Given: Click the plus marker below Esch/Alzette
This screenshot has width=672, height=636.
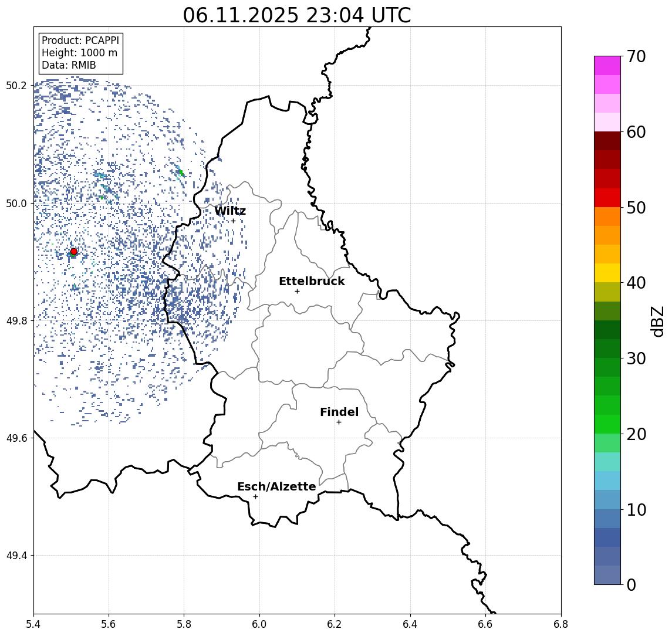Looking at the screenshot, I should tap(255, 497).
